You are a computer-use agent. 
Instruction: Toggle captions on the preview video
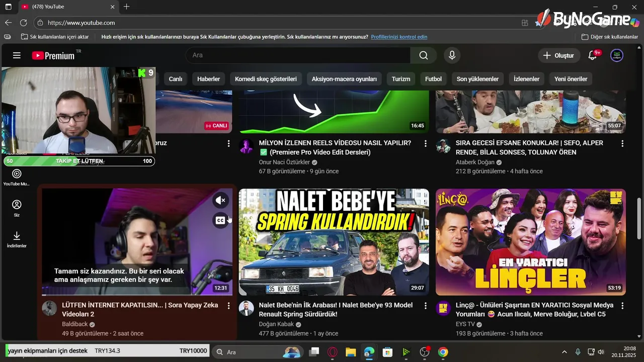(220, 220)
